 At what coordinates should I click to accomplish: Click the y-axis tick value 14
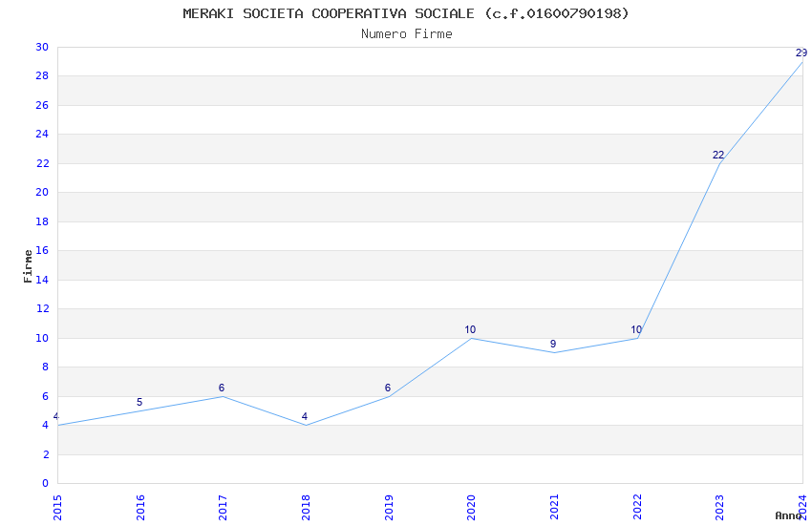(x=42, y=280)
